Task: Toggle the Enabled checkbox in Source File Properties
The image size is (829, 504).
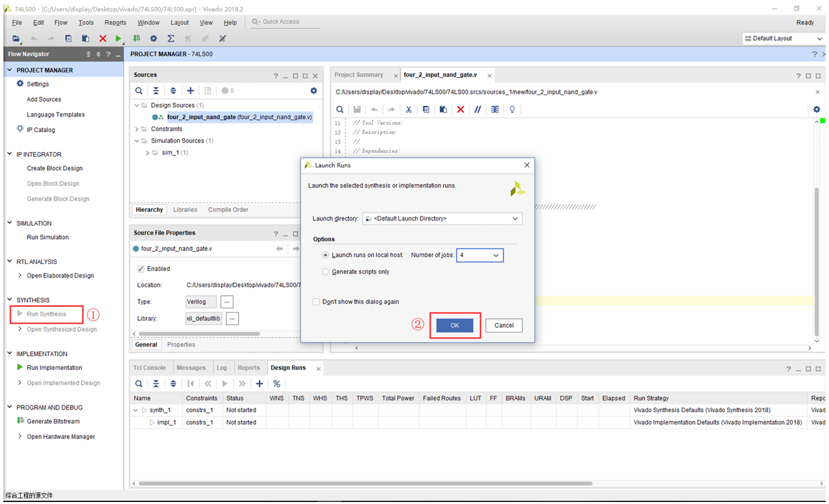Action: [141, 269]
